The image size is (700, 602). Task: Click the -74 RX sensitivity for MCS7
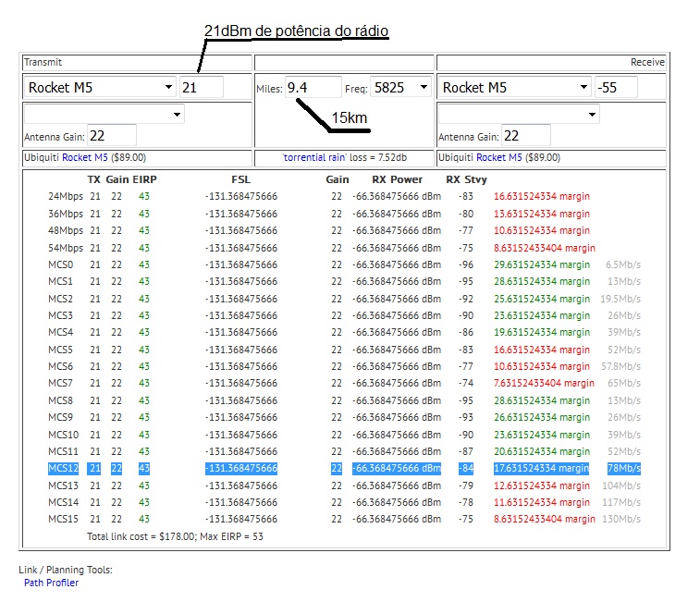point(466,383)
